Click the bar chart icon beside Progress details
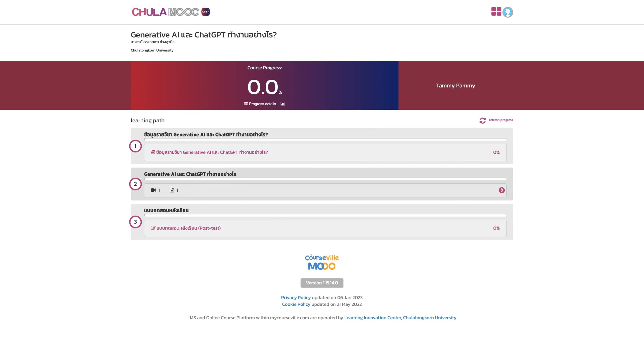The width and height of the screenshot is (644, 362). click(283, 104)
